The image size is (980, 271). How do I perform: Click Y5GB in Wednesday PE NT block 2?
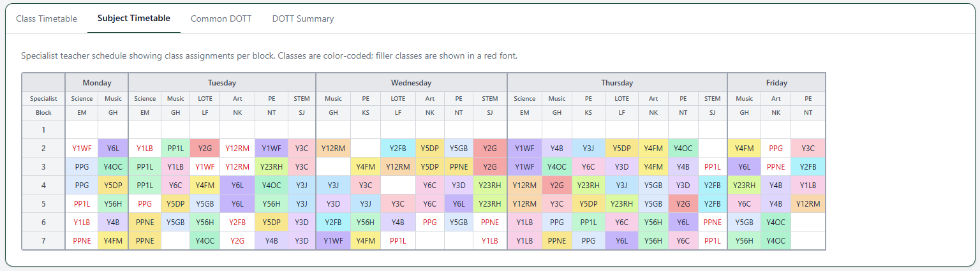click(459, 149)
